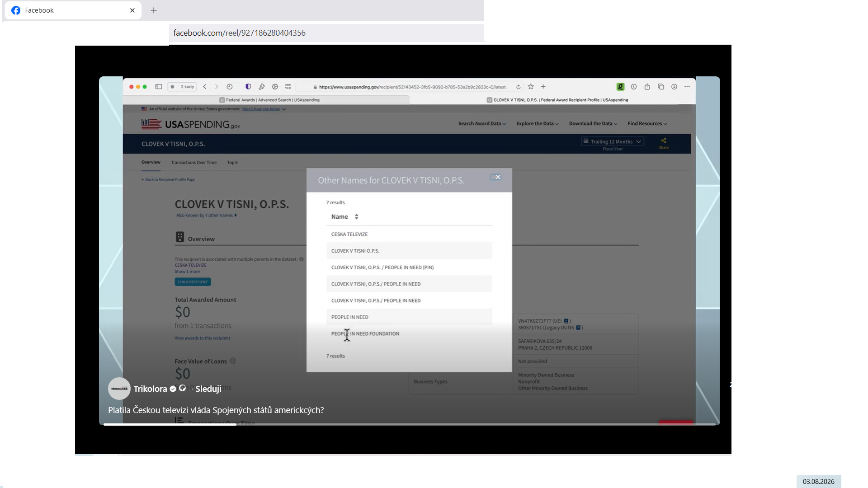The image size is (868, 488).
Task: Click the browser share icon in toolbar
Action: coord(647,87)
